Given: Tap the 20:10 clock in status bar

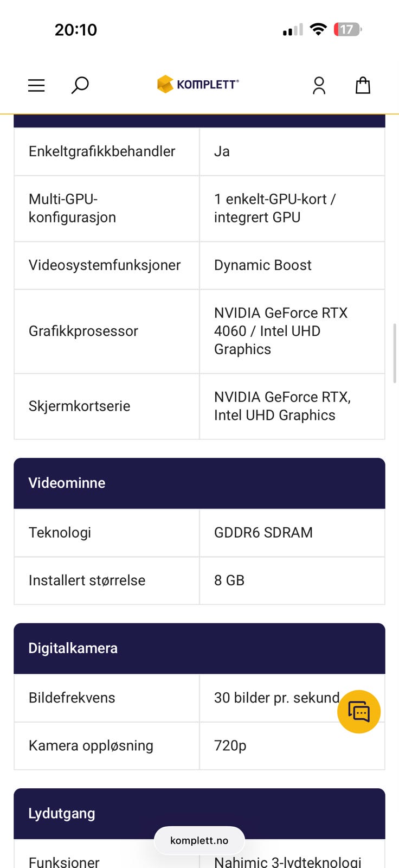Looking at the screenshot, I should pyautogui.click(x=76, y=29).
